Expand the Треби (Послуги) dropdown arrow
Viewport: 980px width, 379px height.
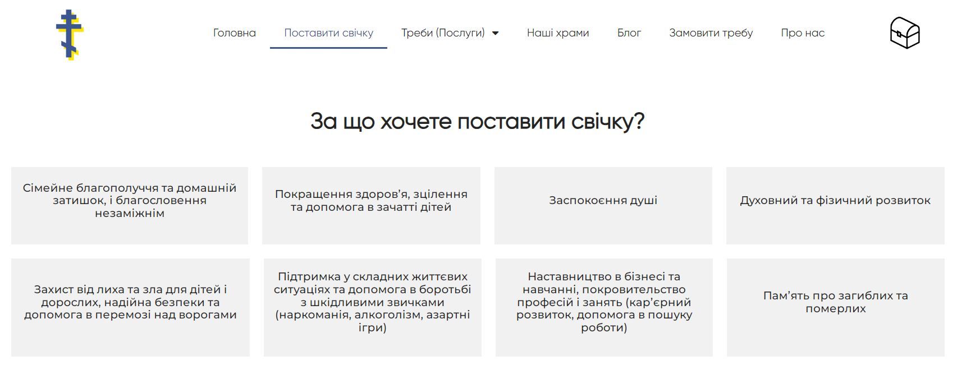click(x=495, y=34)
